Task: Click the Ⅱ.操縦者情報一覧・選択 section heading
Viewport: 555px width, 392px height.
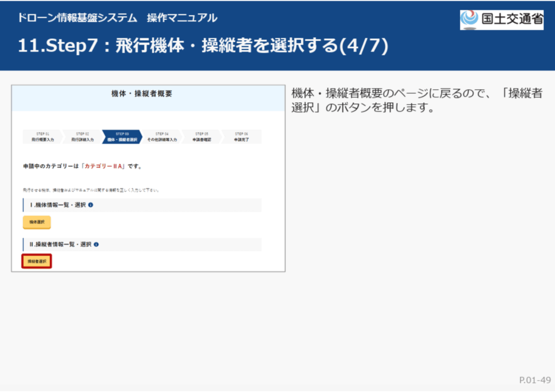Action: pos(59,244)
